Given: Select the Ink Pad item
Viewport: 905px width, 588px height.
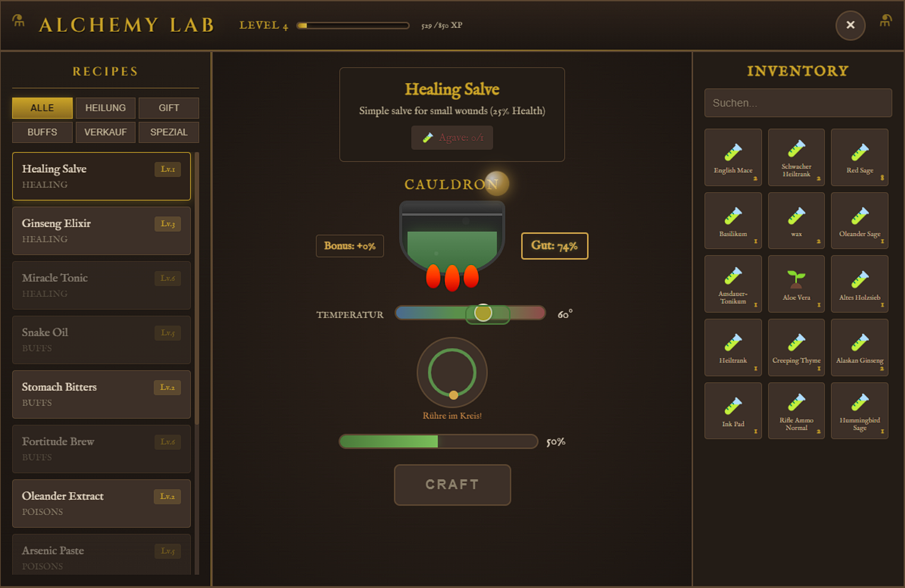Looking at the screenshot, I should point(733,411).
